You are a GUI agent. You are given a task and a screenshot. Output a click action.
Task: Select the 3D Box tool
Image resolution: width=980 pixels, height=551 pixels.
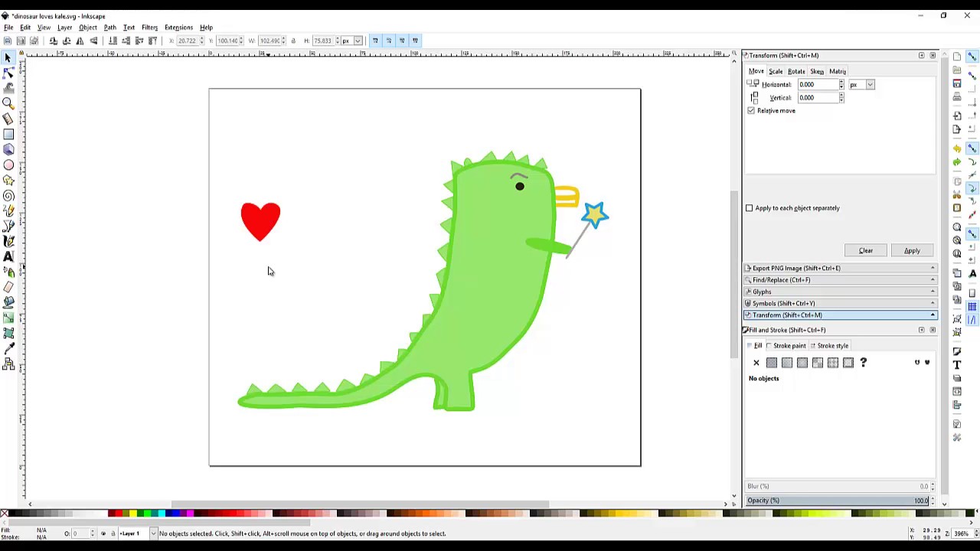pyautogui.click(x=8, y=149)
